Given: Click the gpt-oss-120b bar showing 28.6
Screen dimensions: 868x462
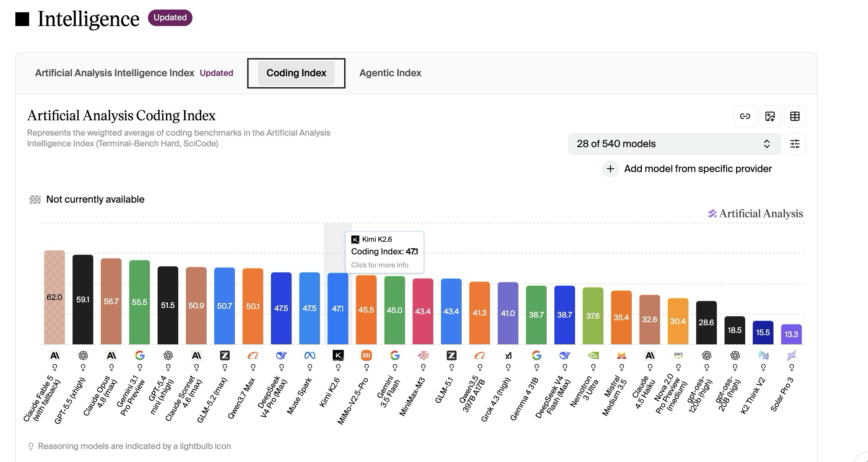Looking at the screenshot, I should 707,323.
